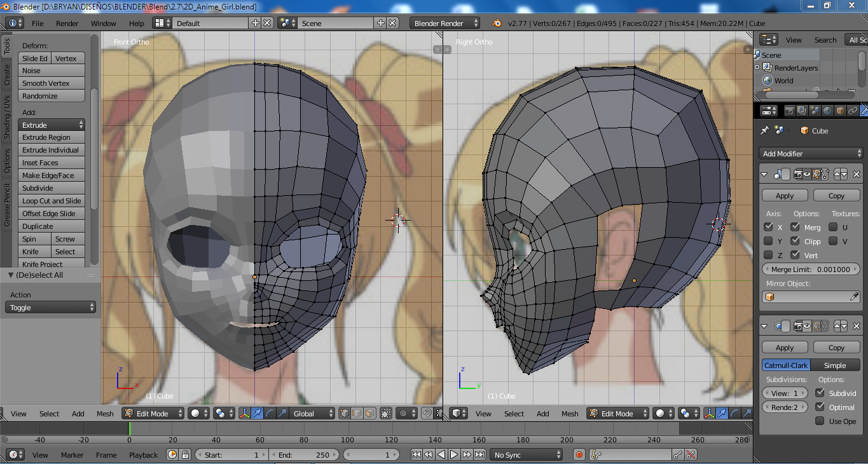Screen dimensions: 868x464
Task: Click the Loop Cut and Slide button
Action: coord(52,201)
